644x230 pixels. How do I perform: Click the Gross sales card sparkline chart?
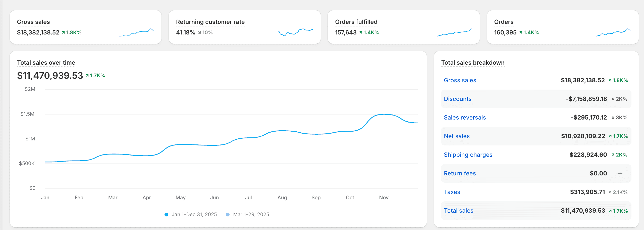tap(136, 32)
